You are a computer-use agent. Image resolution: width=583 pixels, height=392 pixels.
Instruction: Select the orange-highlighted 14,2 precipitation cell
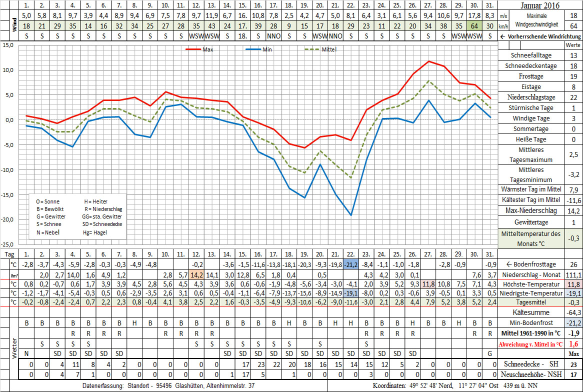coord(196,274)
